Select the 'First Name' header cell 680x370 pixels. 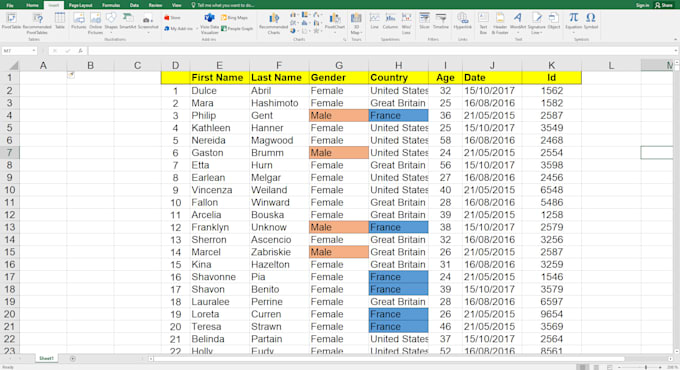tap(219, 78)
